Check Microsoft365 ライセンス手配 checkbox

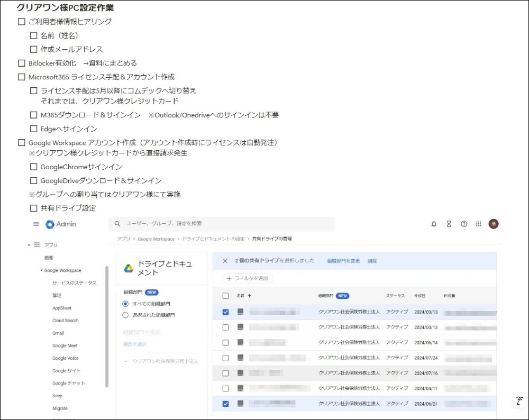coord(22,77)
